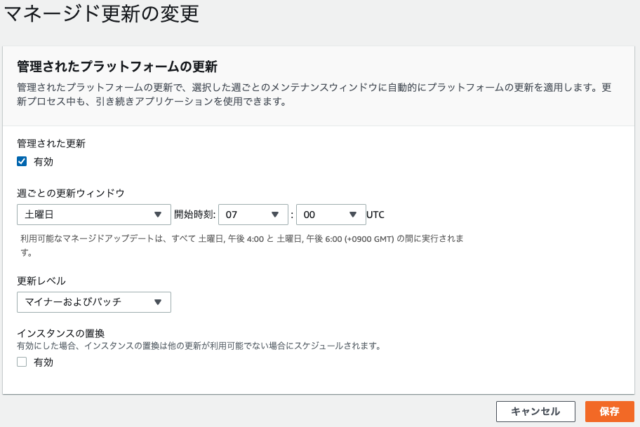Click the 利用可能なマネージドアップデートは schedule note

click(242, 245)
